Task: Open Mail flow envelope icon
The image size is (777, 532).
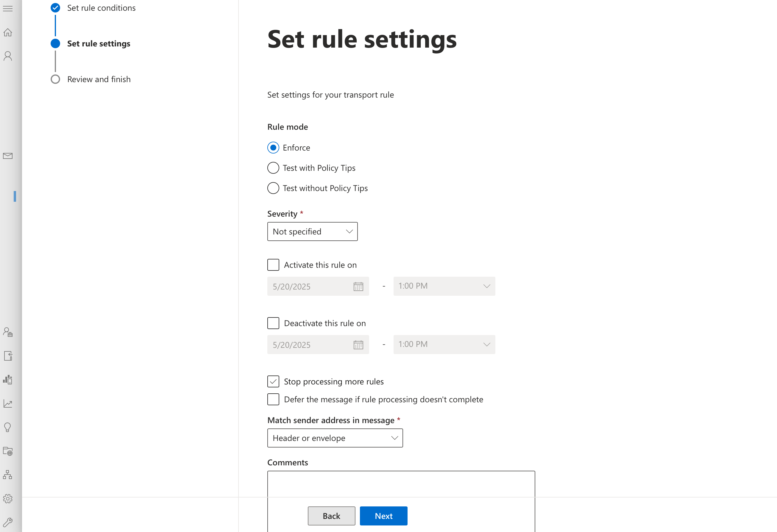Action: (8, 156)
